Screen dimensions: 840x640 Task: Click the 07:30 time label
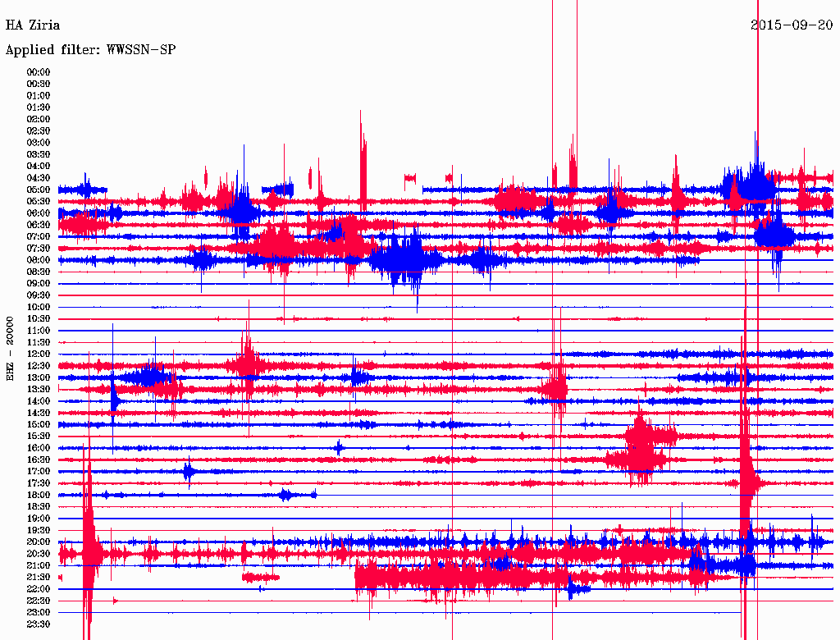pyautogui.click(x=39, y=249)
